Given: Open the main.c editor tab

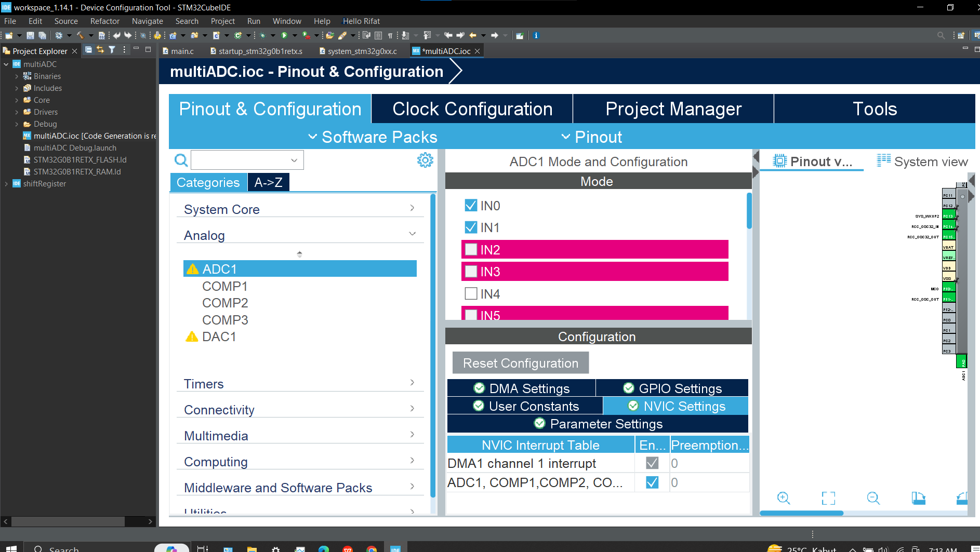Looking at the screenshot, I should 181,51.
